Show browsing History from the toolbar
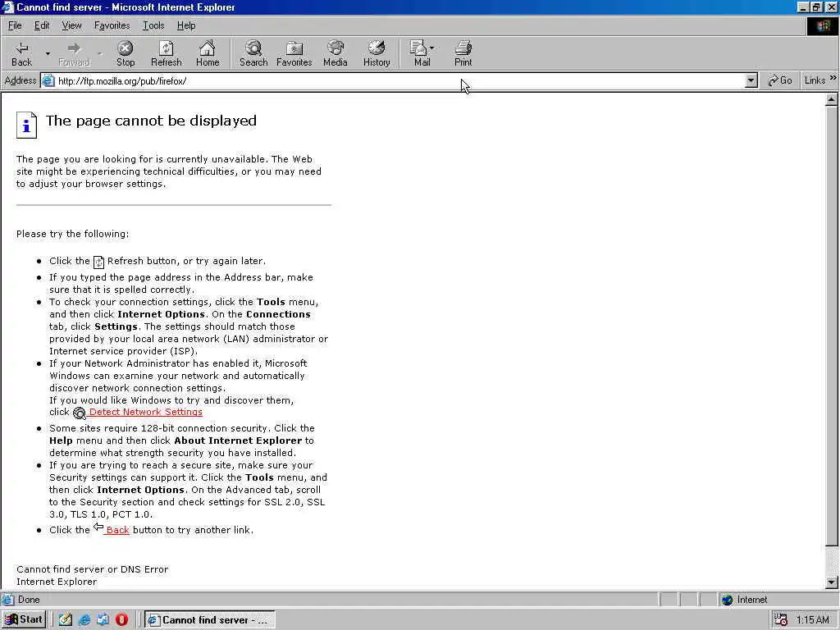The height and width of the screenshot is (630, 840). pyautogui.click(x=377, y=53)
